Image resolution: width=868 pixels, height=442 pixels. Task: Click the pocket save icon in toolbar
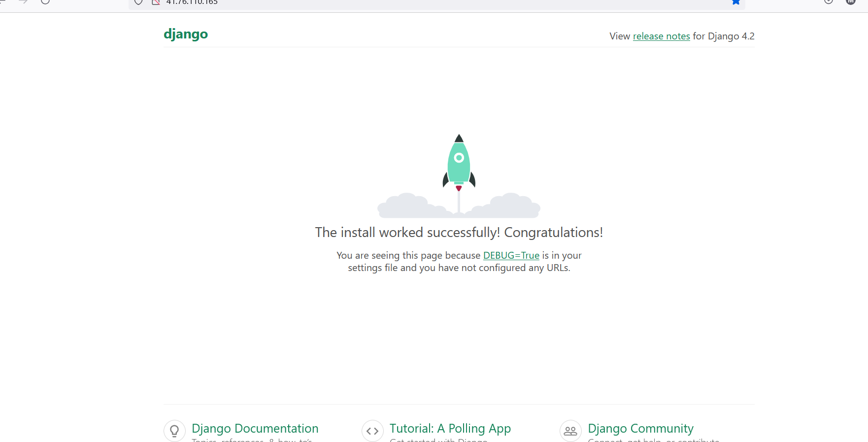(829, 1)
